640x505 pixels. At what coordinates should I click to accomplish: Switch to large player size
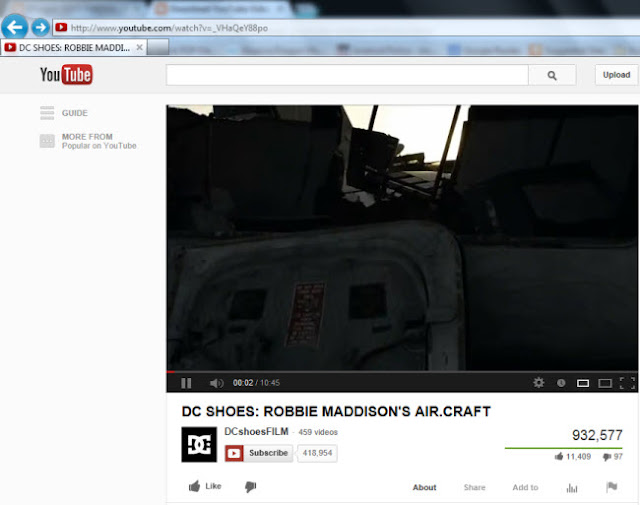[x=605, y=383]
